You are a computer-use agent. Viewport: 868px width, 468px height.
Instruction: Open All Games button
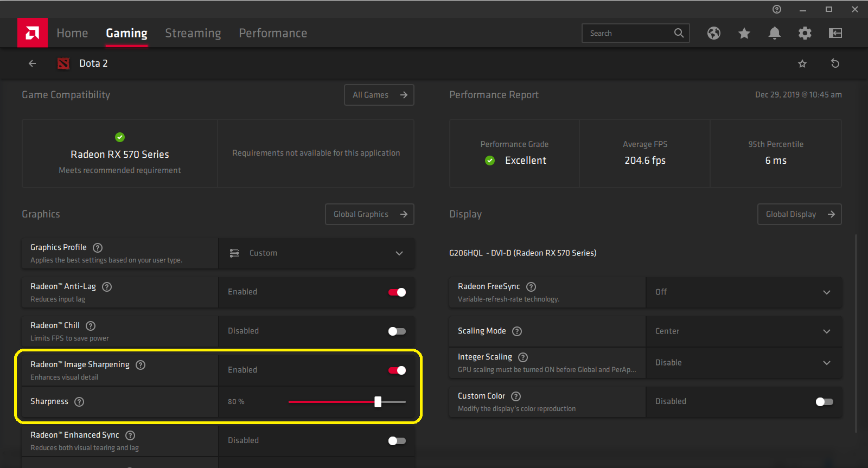379,95
